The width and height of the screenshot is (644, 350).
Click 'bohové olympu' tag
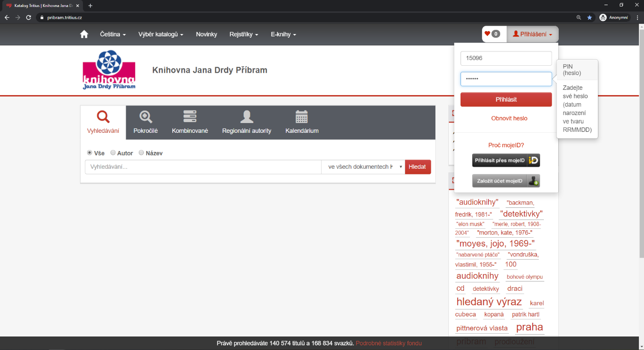pyautogui.click(x=525, y=277)
